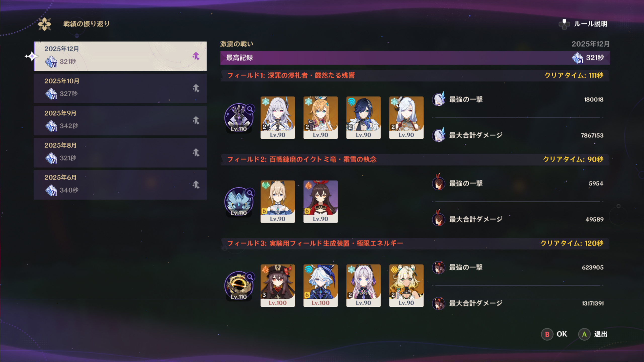Click the 最高記録 best record banner
The height and width of the screenshot is (362, 644).
pos(415,58)
